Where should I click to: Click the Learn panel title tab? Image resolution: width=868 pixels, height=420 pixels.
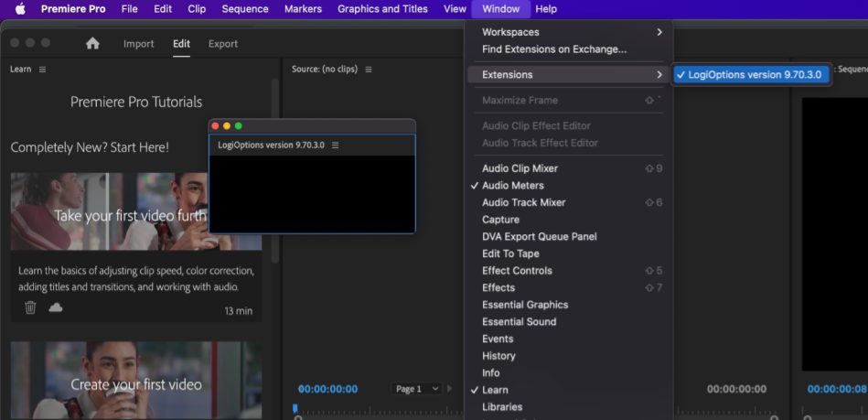click(20, 70)
